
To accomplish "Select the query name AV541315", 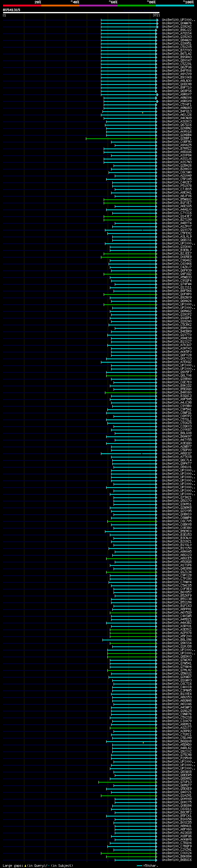I will (x=11, y=10).
